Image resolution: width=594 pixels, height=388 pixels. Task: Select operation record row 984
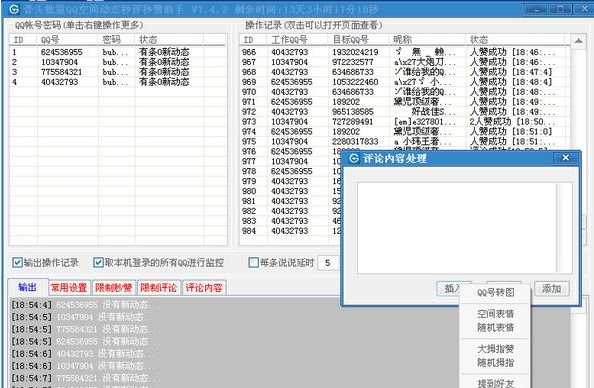(291, 231)
